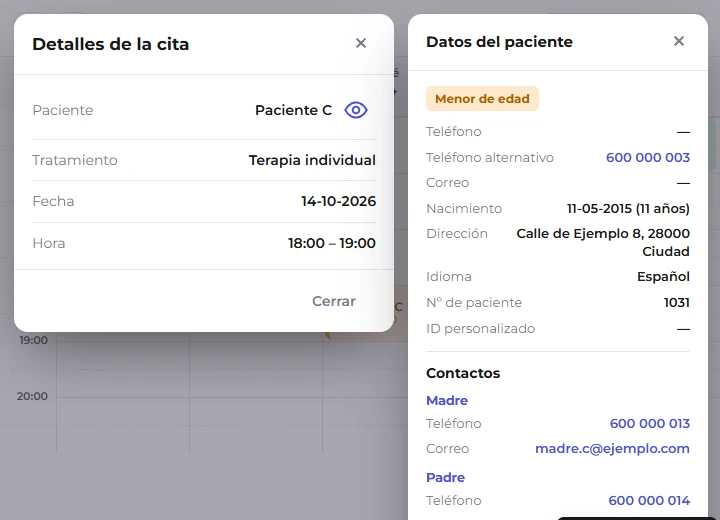The width and height of the screenshot is (720, 520).
Task: Select the Español language value
Action: (663, 277)
